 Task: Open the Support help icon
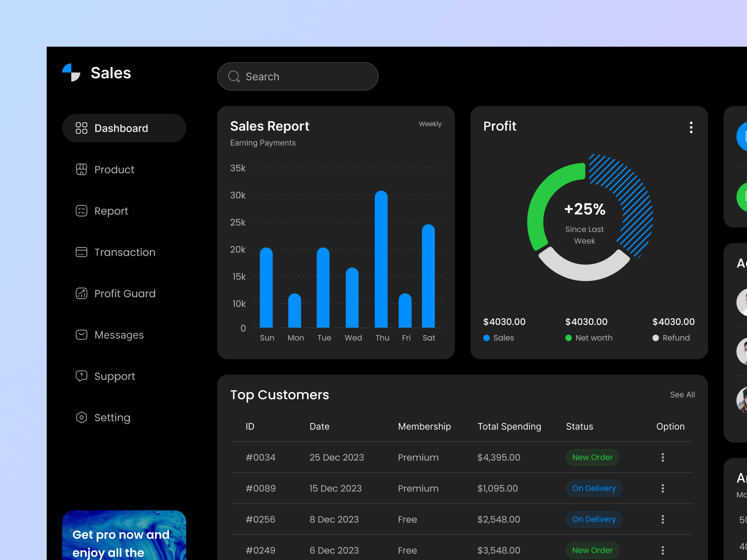(x=82, y=376)
